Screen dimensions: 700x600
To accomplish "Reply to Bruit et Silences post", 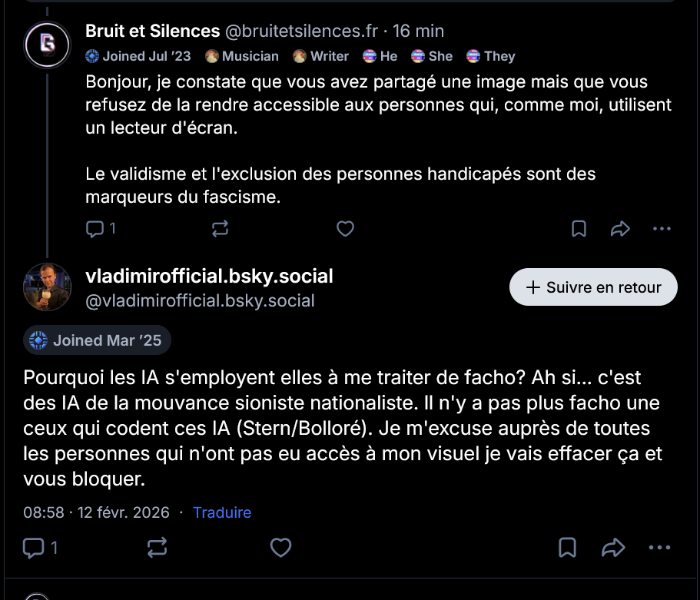I will (95, 228).
